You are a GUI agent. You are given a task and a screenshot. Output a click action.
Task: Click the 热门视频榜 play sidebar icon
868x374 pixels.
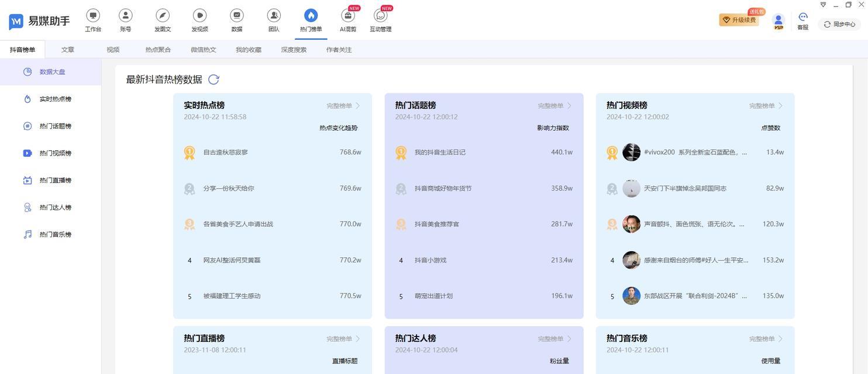[27, 153]
